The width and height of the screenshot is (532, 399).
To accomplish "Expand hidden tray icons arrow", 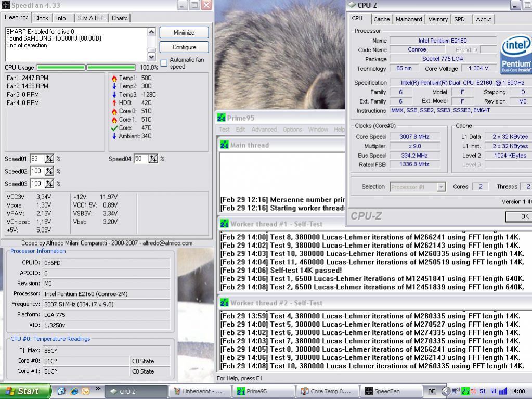I will pyautogui.click(x=446, y=391).
